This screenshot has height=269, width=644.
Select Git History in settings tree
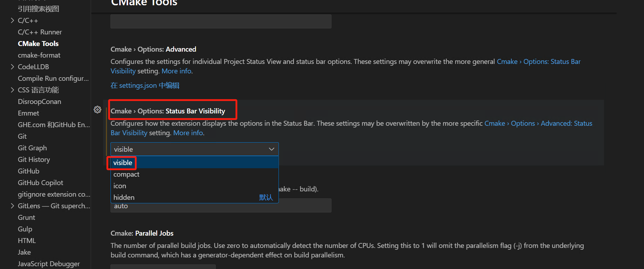point(34,159)
